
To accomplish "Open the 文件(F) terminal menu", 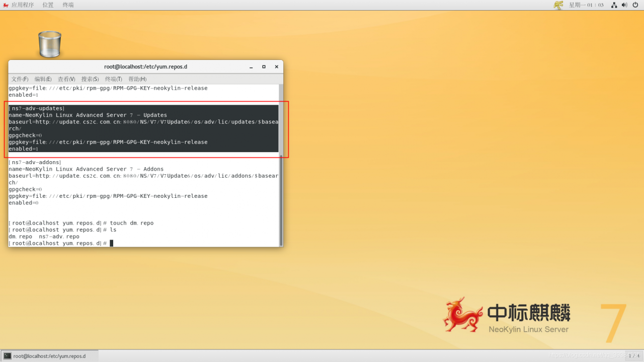I will 20,79.
